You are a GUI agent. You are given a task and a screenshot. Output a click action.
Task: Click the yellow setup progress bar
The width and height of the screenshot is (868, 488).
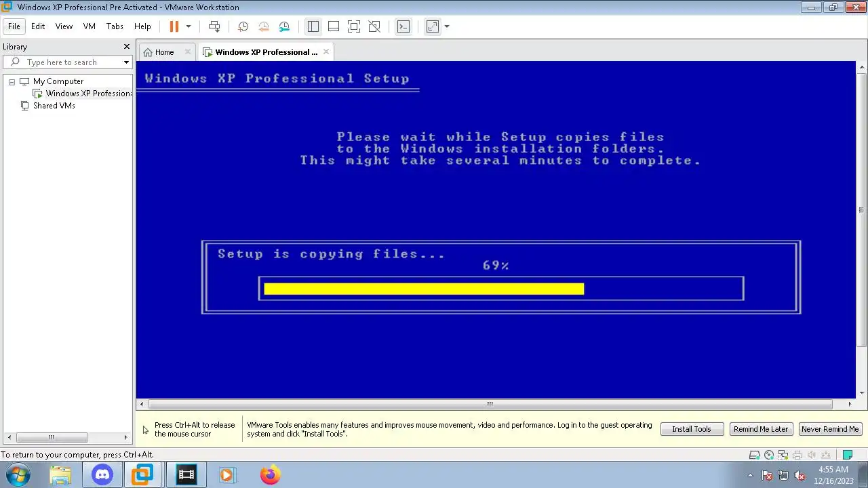424,289
